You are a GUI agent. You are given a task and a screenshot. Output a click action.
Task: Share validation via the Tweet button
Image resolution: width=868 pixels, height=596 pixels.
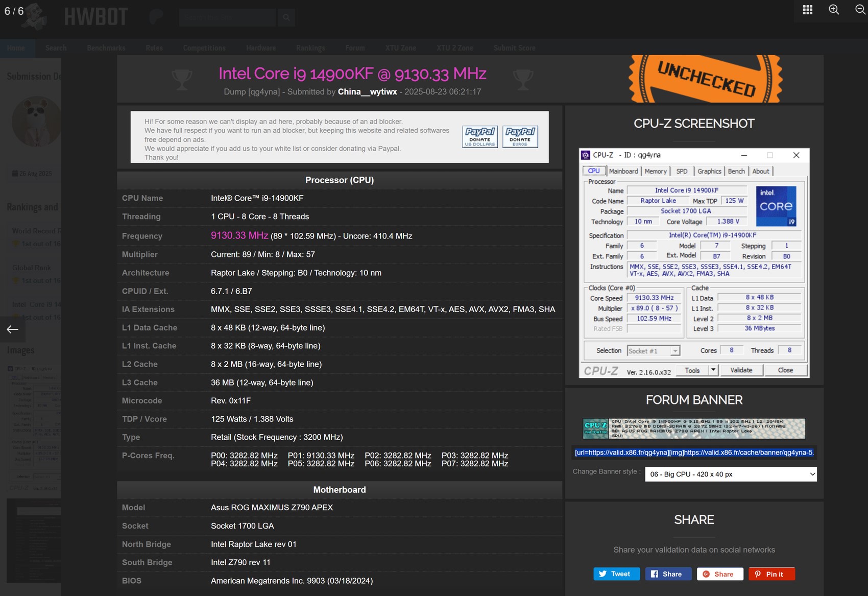coord(616,574)
